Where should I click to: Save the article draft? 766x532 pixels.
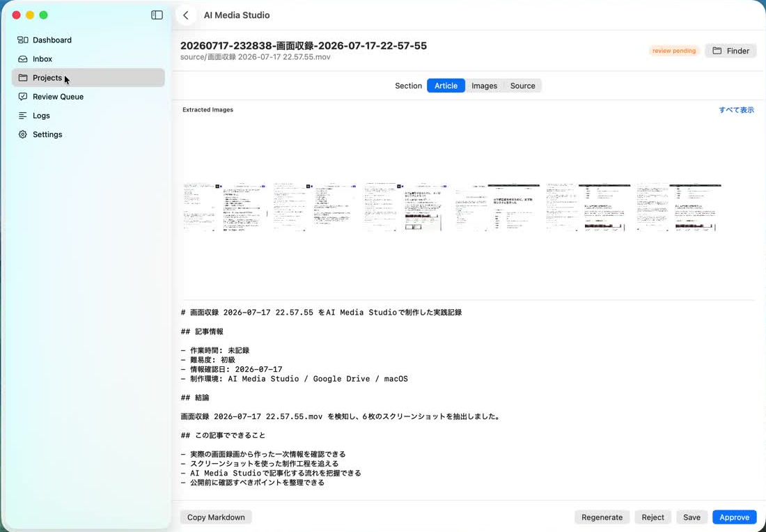[x=691, y=517]
